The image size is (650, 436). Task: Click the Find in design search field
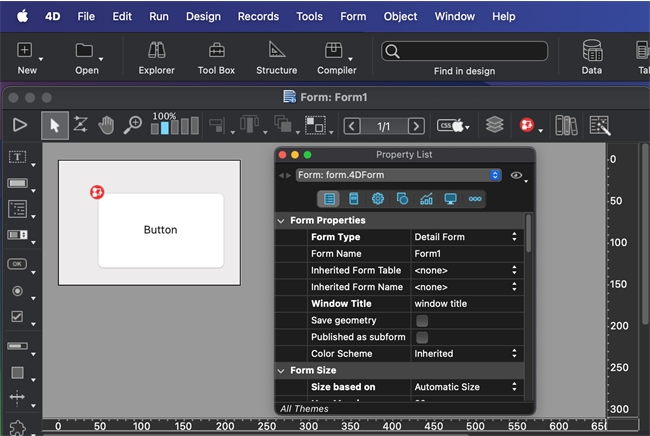tap(464, 51)
